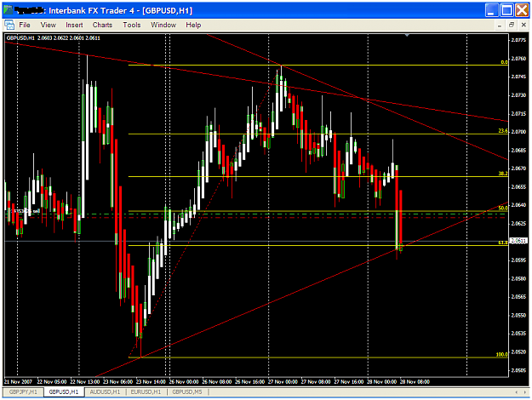Select the 61.8 Fibonacci level label
The height and width of the screenshot is (400, 532).
[x=503, y=243]
